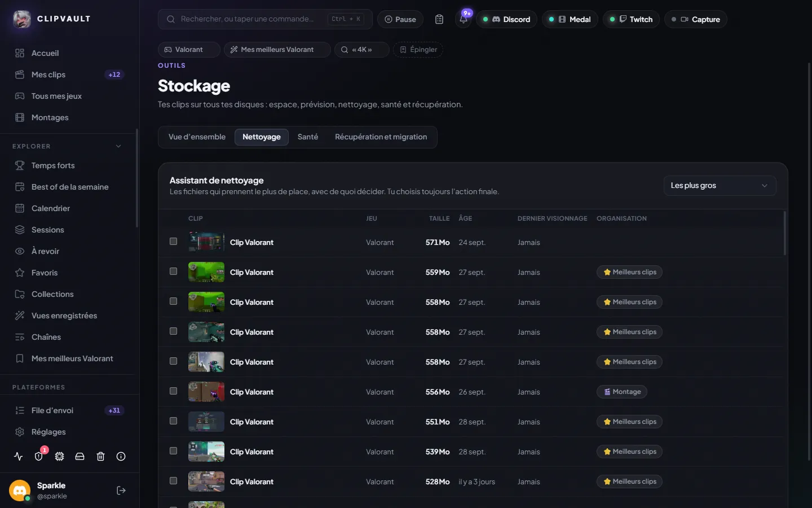Click the Discord status button
The height and width of the screenshot is (508, 812).
pyautogui.click(x=506, y=19)
